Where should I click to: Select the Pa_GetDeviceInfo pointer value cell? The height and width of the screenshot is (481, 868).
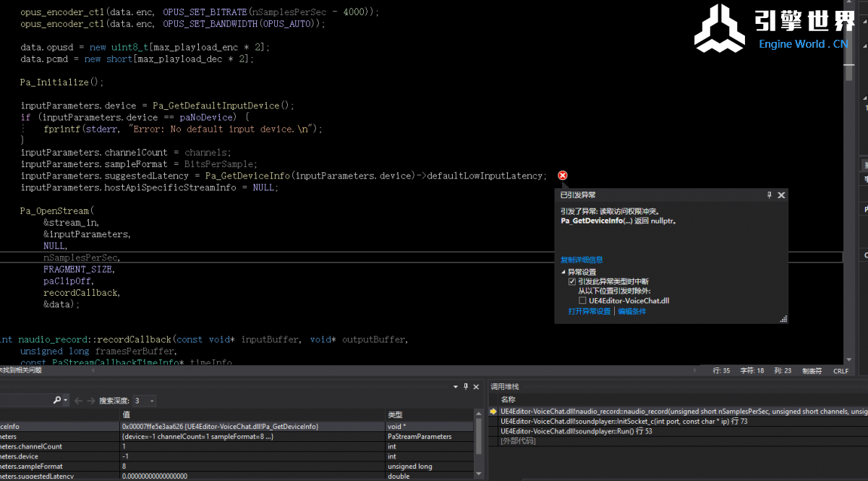click(x=253, y=427)
